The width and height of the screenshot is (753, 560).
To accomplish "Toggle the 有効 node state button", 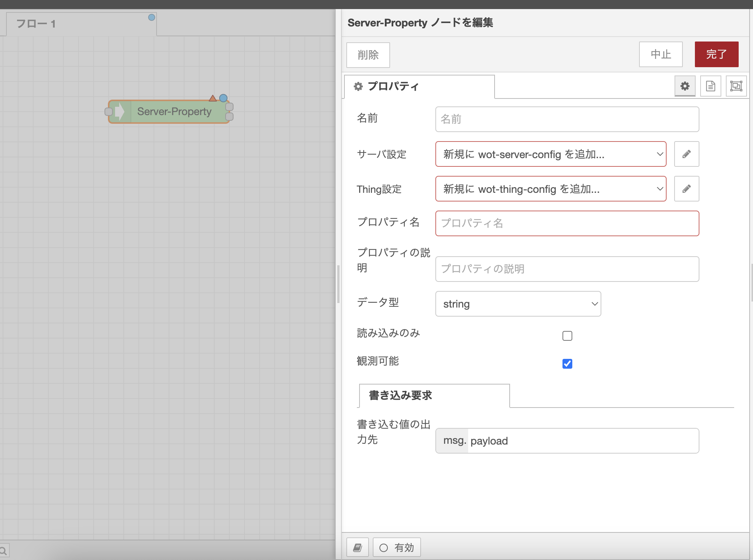I will coord(396,547).
